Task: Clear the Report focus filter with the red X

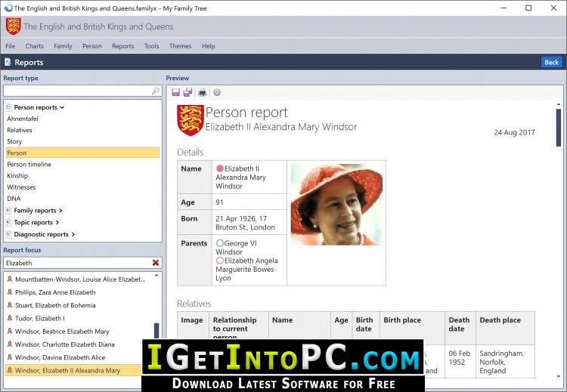Action: point(156,263)
